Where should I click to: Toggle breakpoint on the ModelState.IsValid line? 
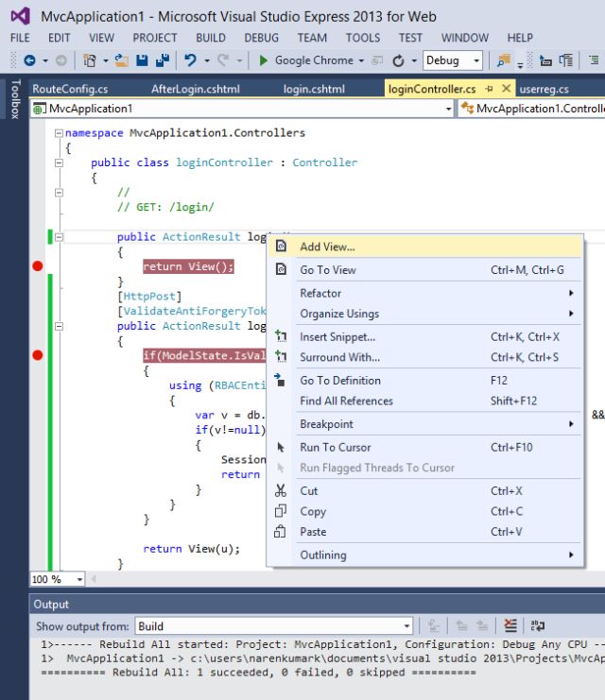tap(38, 355)
